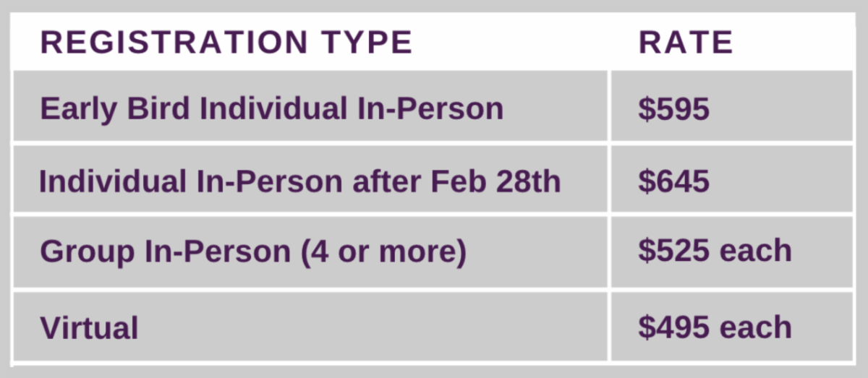The width and height of the screenshot is (868, 378).
Task: Click the $525 price amount
Action: 674,251
